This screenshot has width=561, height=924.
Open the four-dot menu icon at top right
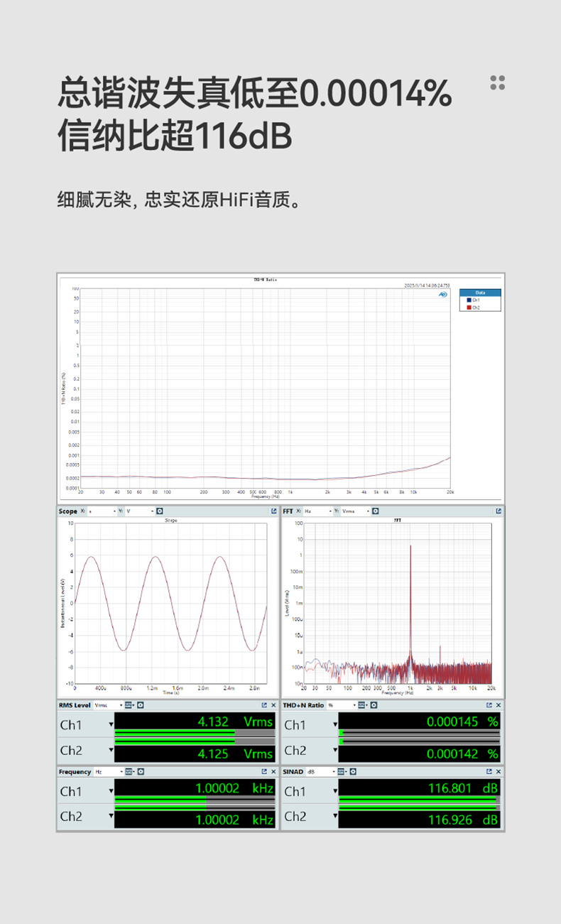pyautogui.click(x=498, y=83)
